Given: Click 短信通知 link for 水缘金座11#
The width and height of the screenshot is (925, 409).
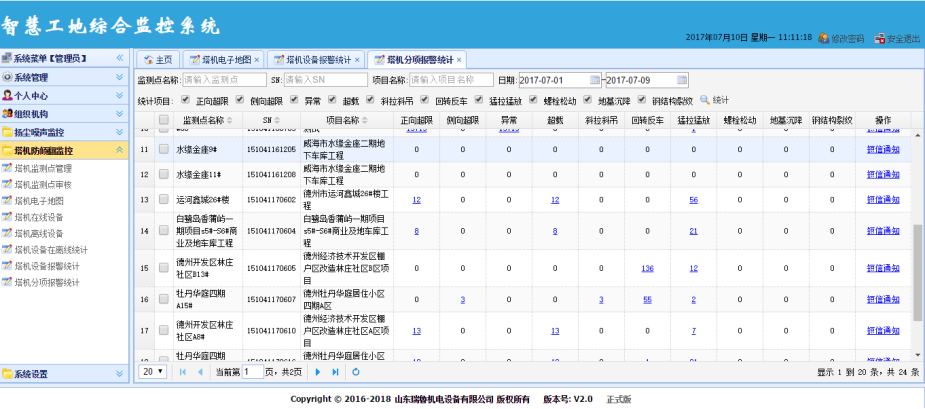Looking at the screenshot, I should [x=883, y=175].
